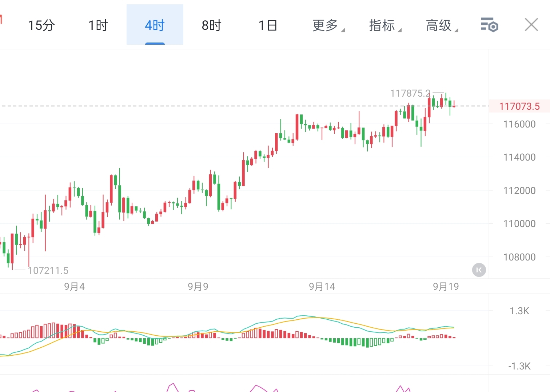Click the 9月19 date label
Image resolution: width=550 pixels, height=392 pixels.
tap(446, 287)
